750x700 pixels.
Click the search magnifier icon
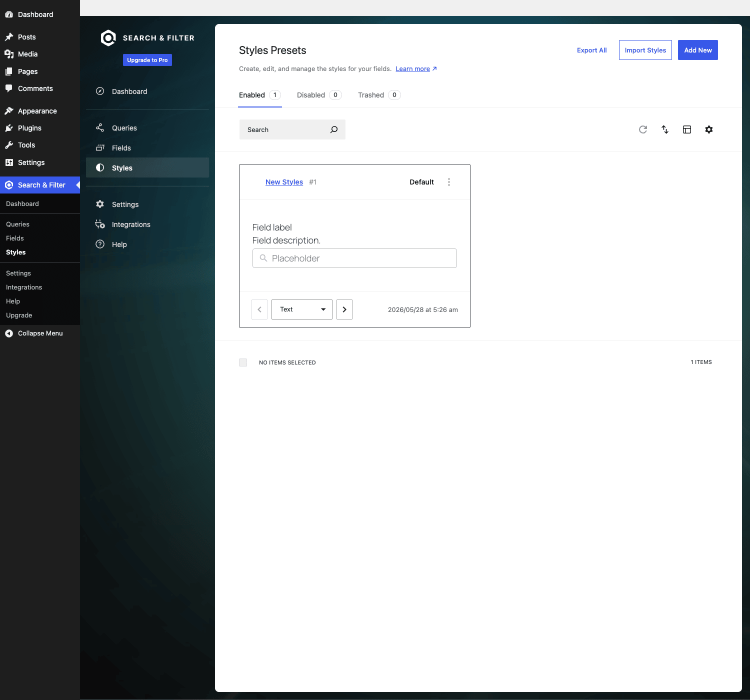[334, 129]
